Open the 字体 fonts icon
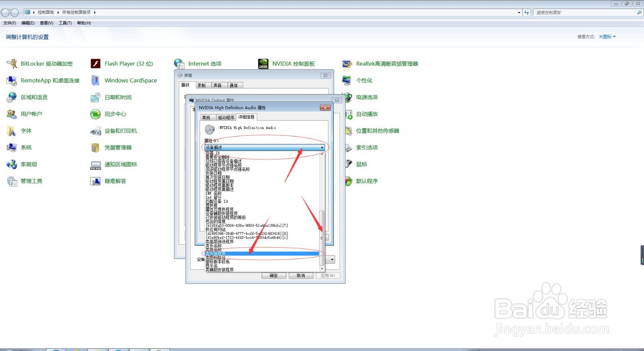The width and height of the screenshot is (644, 351). point(12,131)
